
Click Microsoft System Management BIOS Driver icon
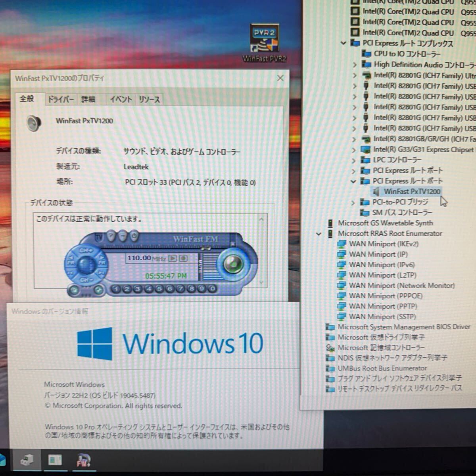pos(330,327)
